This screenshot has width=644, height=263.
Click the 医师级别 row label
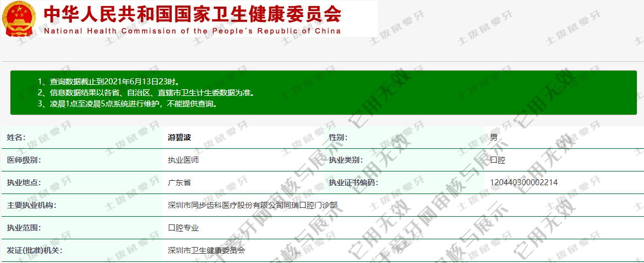point(24,160)
